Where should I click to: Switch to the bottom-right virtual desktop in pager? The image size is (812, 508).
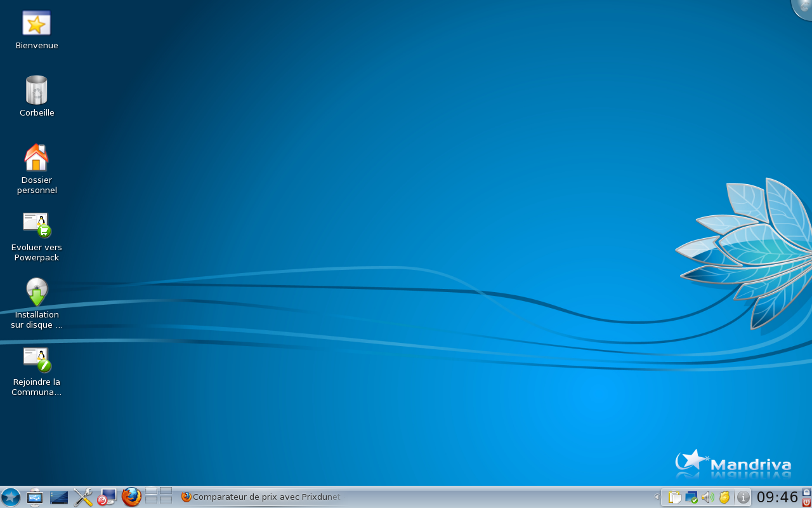point(166,501)
